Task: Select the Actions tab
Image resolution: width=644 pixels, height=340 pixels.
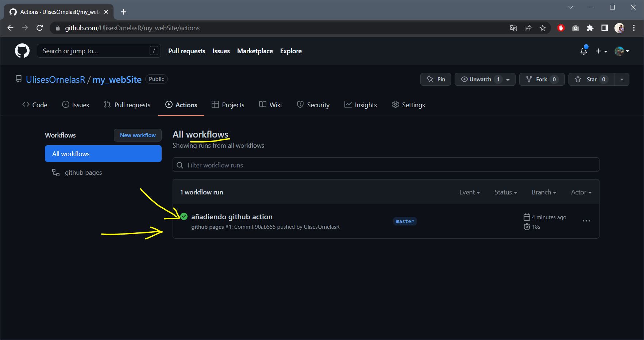Action: pos(181,105)
